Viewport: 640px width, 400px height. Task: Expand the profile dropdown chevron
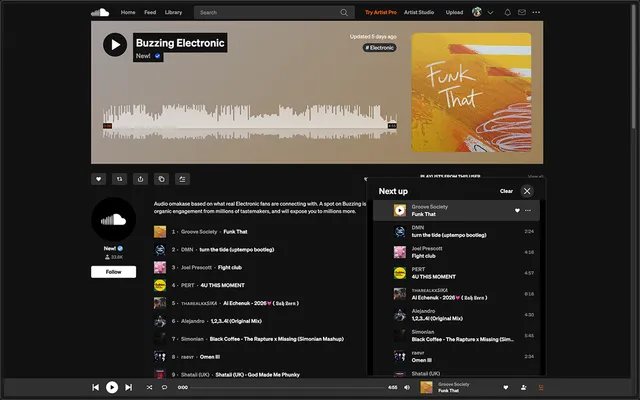490,13
